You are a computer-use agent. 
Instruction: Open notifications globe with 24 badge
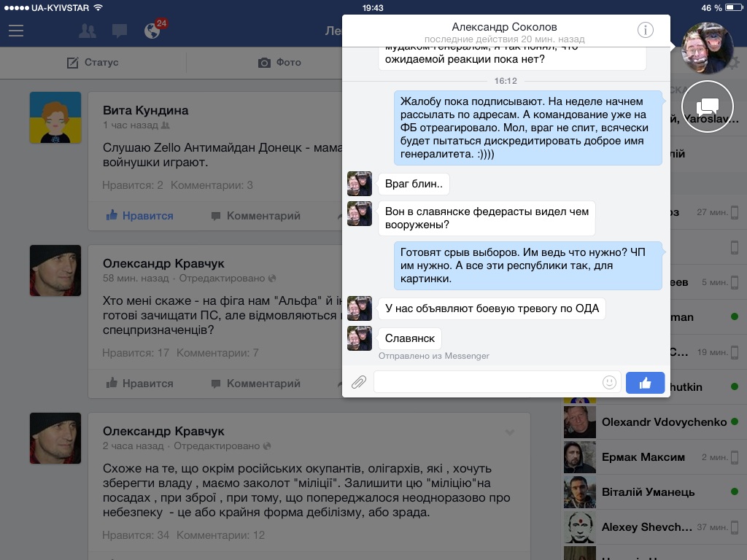152,31
